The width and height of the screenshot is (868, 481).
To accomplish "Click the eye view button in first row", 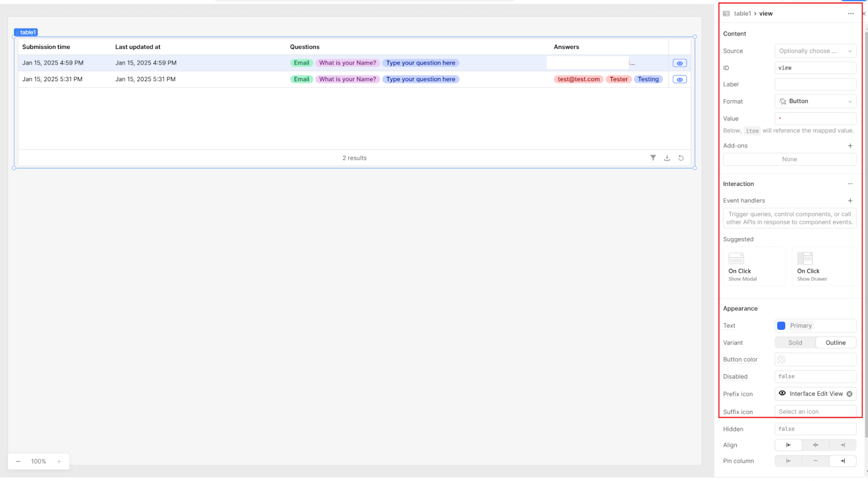I will [679, 63].
